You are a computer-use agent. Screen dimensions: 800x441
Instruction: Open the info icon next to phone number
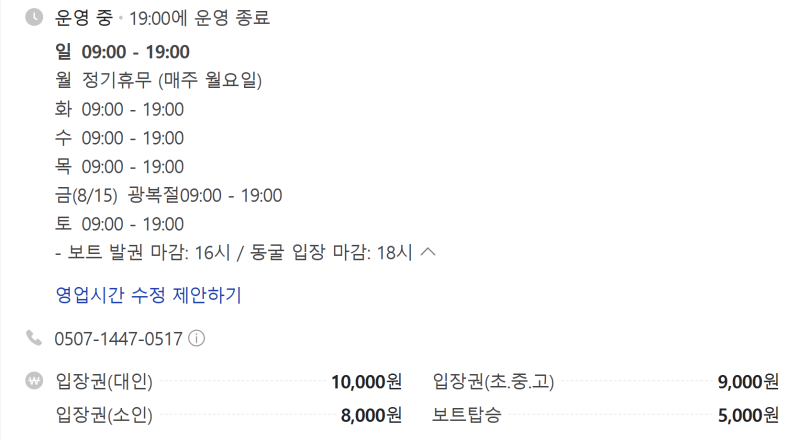point(196,338)
